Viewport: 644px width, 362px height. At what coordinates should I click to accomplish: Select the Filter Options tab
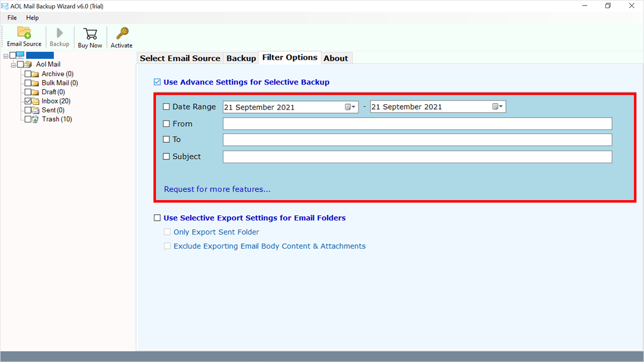pos(290,57)
